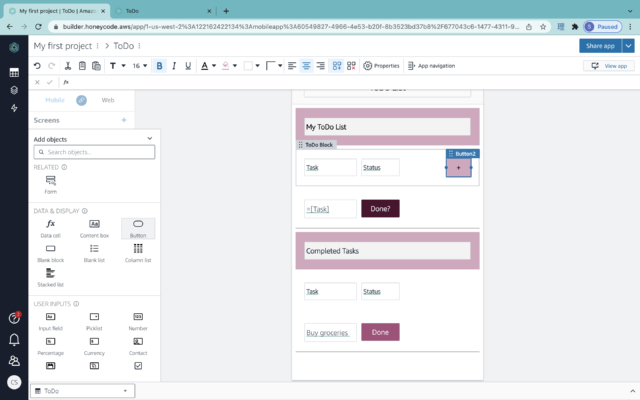Select the Picklist object
Screen dimensions: 640x400
point(94,322)
